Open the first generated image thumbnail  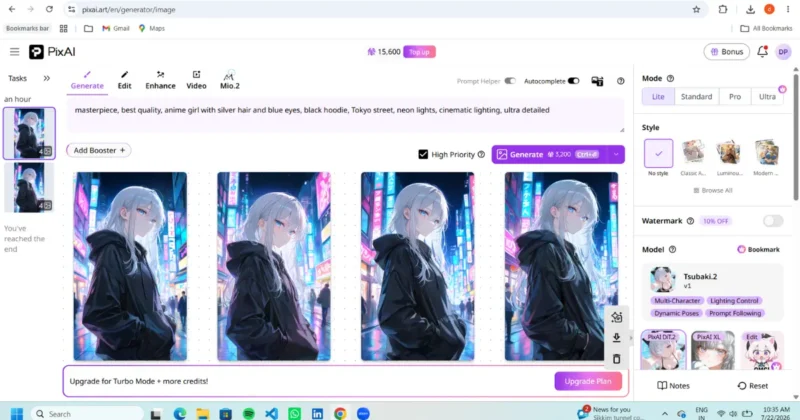click(x=130, y=266)
